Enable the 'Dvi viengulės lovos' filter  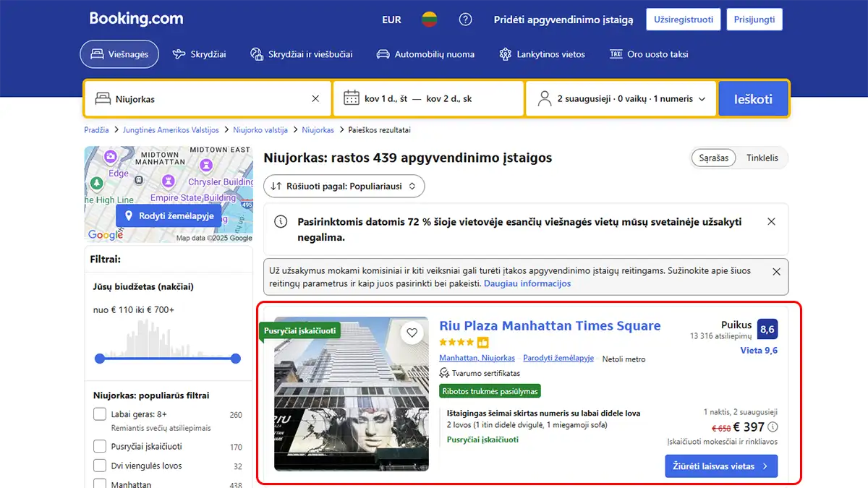[99, 465]
